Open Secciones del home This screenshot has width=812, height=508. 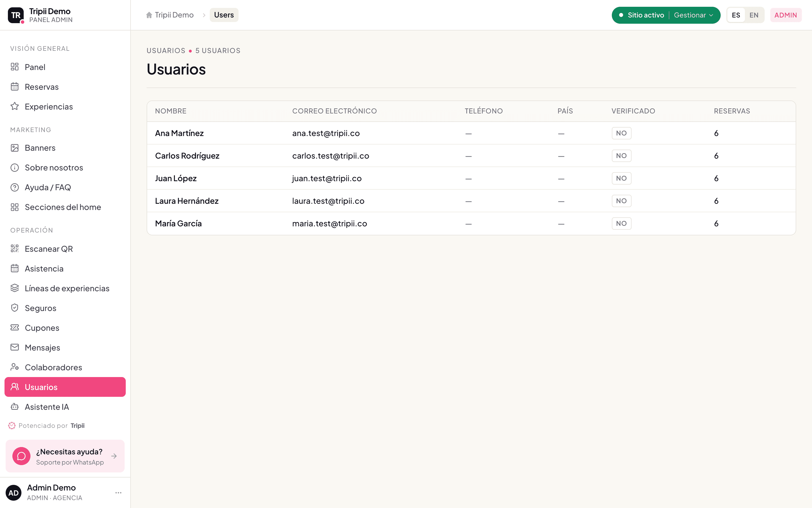pos(65,207)
